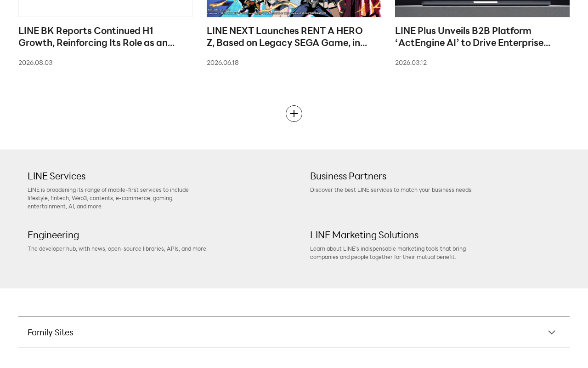Click the LINE Marketing Solutions description
Viewport: 588px width, 368px height.
[388, 253]
